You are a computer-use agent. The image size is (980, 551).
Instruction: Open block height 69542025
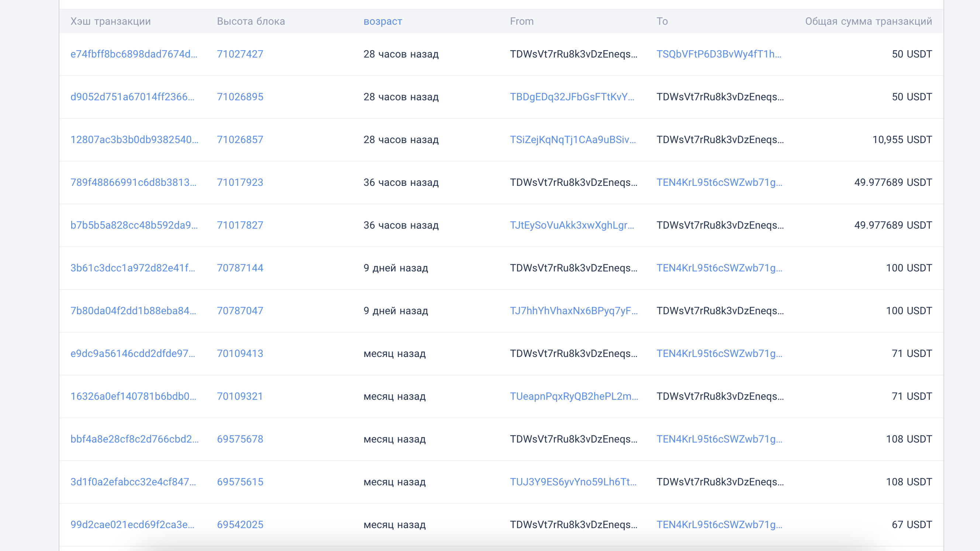[x=240, y=525]
